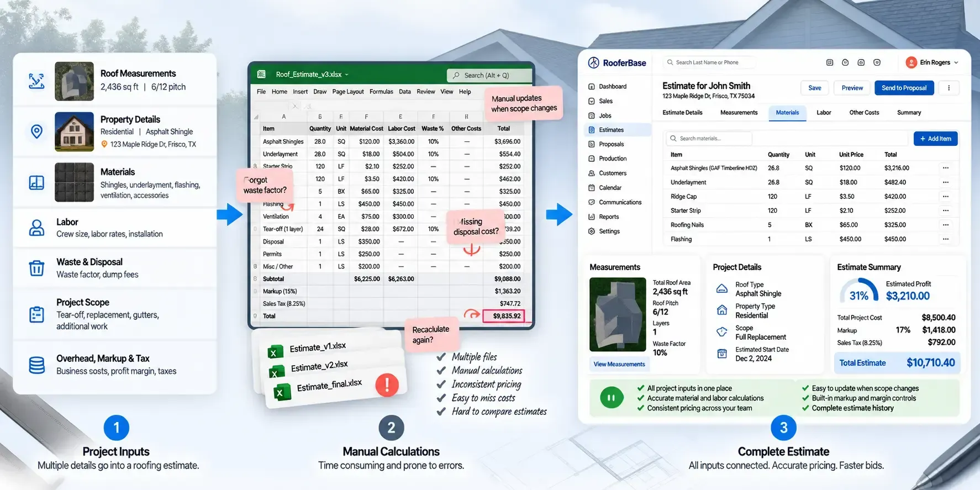This screenshot has width=980, height=490.
Task: Click the house thumbnail beside Property Details
Action: point(74,131)
